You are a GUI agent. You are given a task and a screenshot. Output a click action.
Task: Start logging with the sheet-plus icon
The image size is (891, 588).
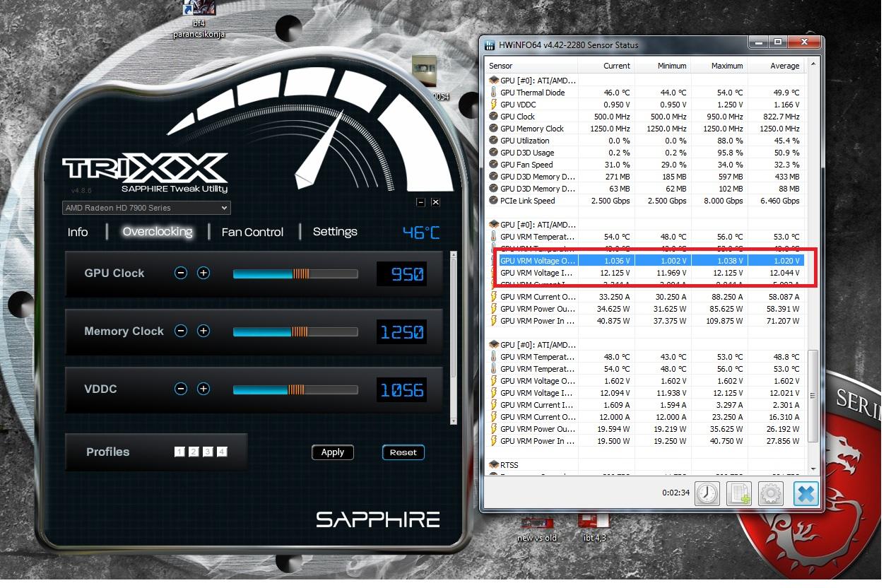(x=739, y=493)
